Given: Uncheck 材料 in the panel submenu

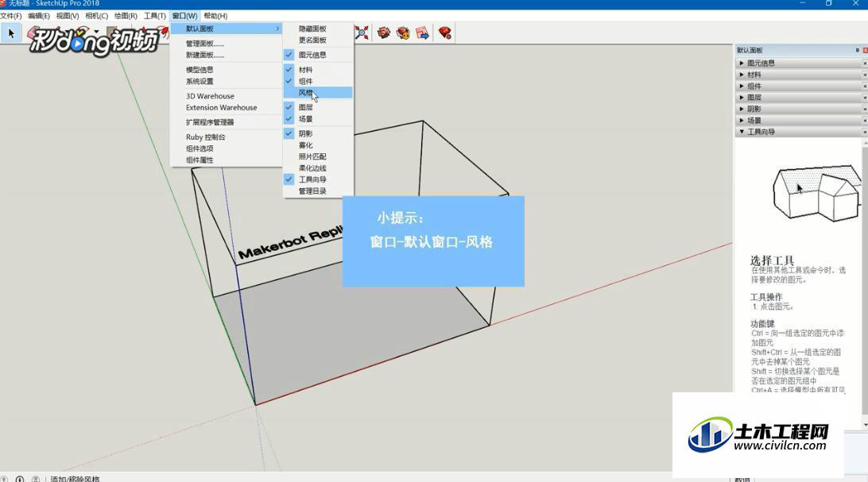Looking at the screenshot, I should tap(318, 70).
